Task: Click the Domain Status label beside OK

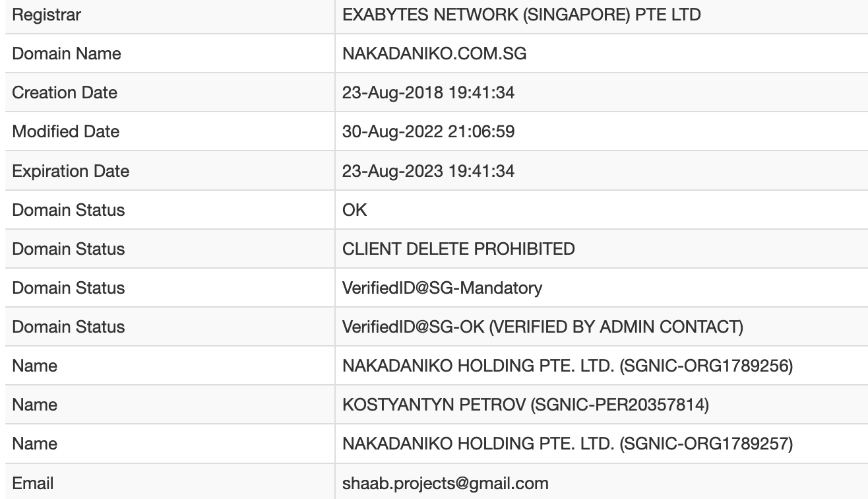Action: coord(69,210)
